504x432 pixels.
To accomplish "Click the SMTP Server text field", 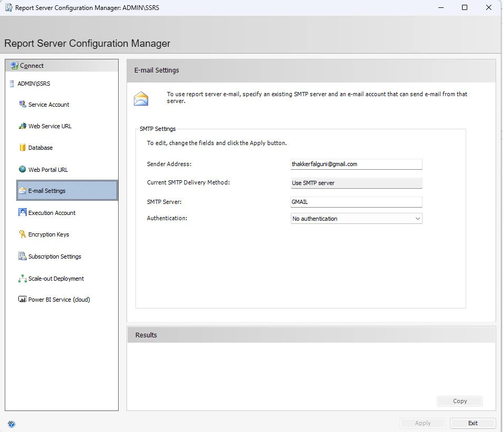I will point(356,202).
